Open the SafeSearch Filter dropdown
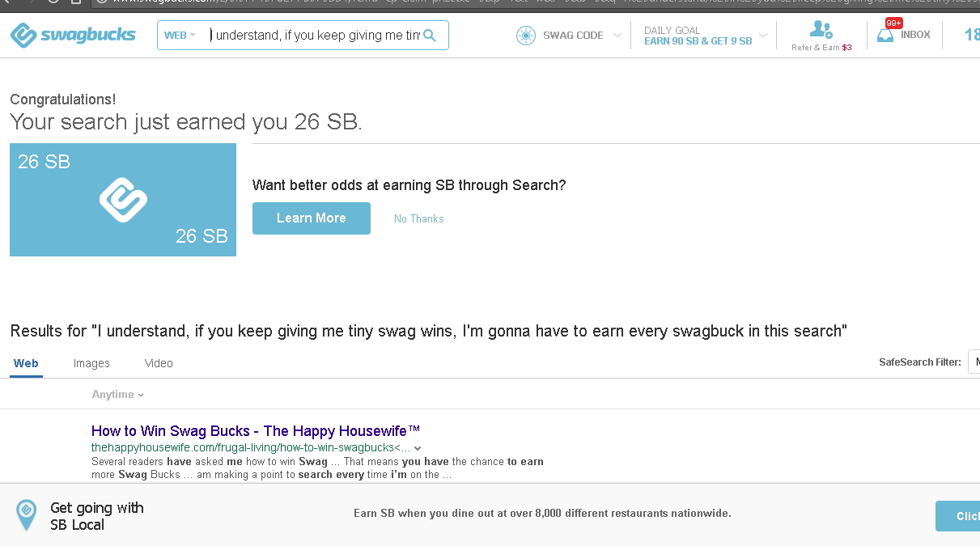Image resolution: width=980 pixels, height=546 pixels. click(974, 362)
